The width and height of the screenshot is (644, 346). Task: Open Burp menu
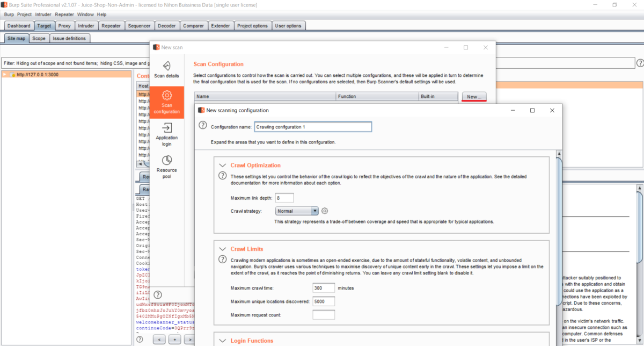(9, 15)
